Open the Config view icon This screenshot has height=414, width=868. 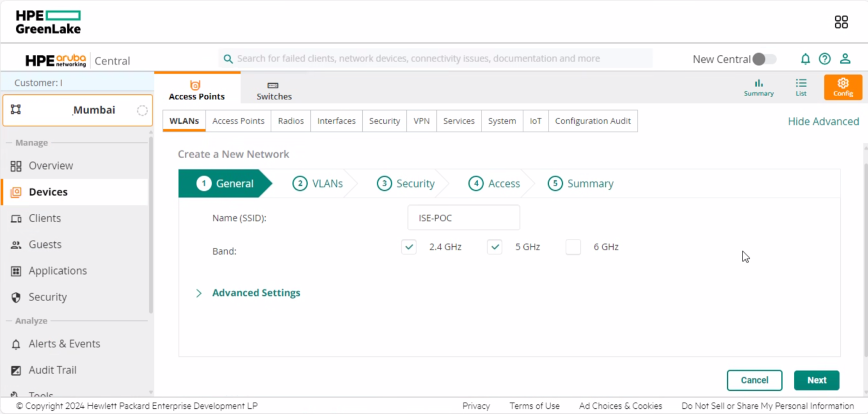click(843, 88)
